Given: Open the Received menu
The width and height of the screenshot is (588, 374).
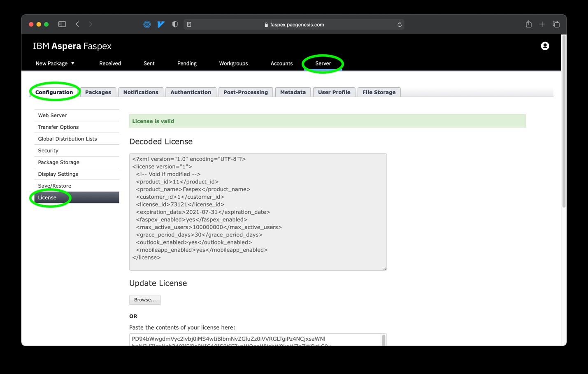Looking at the screenshot, I should coord(110,63).
